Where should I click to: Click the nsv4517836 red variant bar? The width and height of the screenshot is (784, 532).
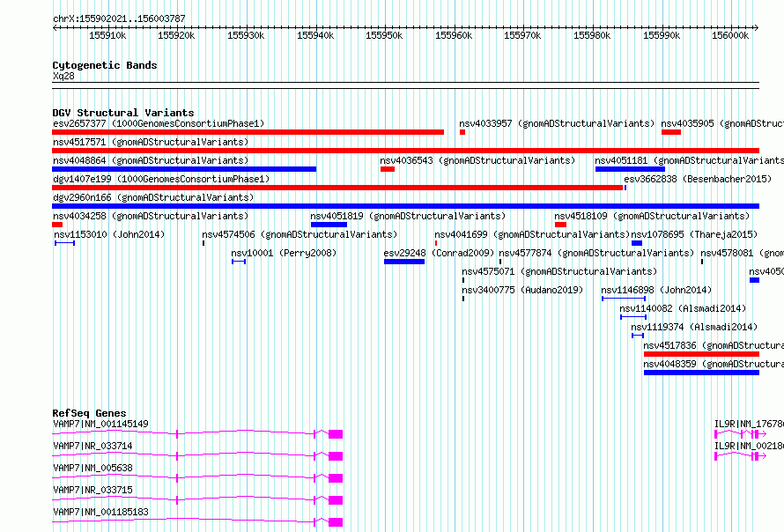(x=701, y=354)
